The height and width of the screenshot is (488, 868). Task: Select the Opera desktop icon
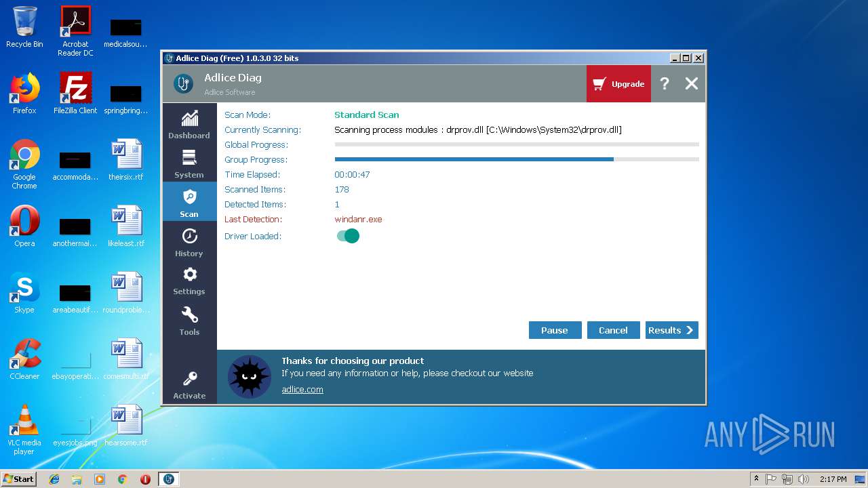point(24,226)
